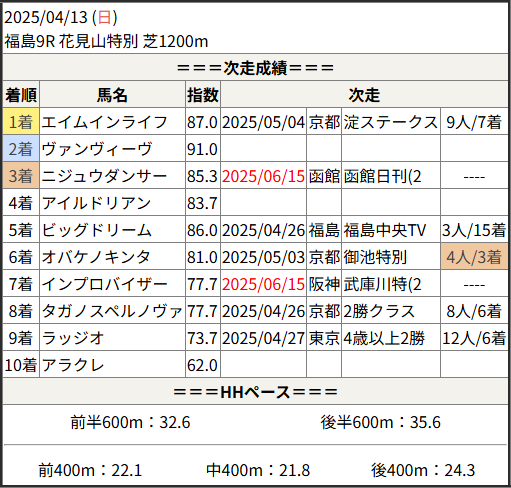
Task: Click the 次走成績 section heading
Action: (x=255, y=68)
